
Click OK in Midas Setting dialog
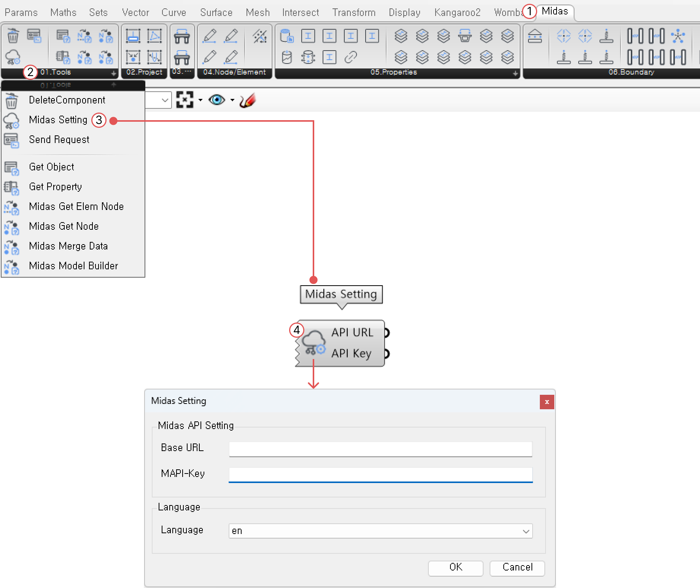(x=455, y=568)
